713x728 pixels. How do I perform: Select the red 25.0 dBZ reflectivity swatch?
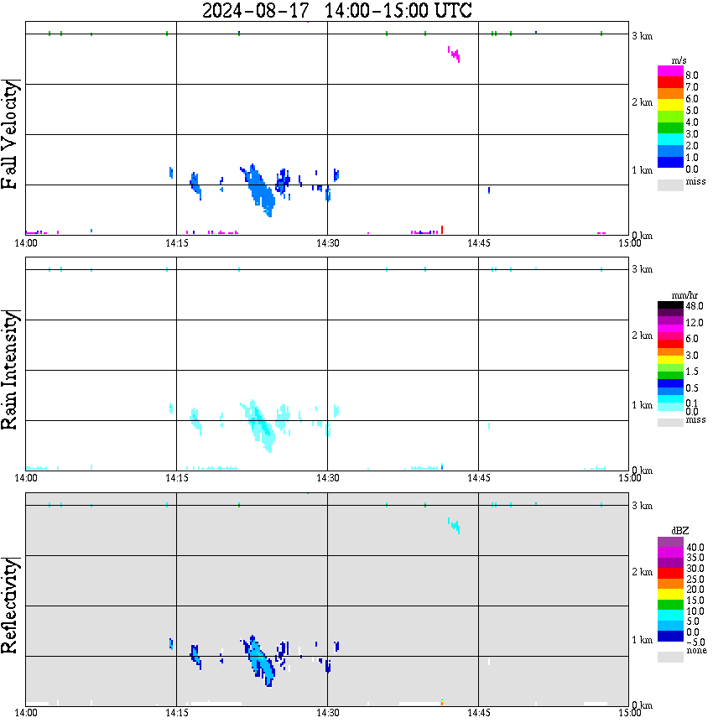670,574
